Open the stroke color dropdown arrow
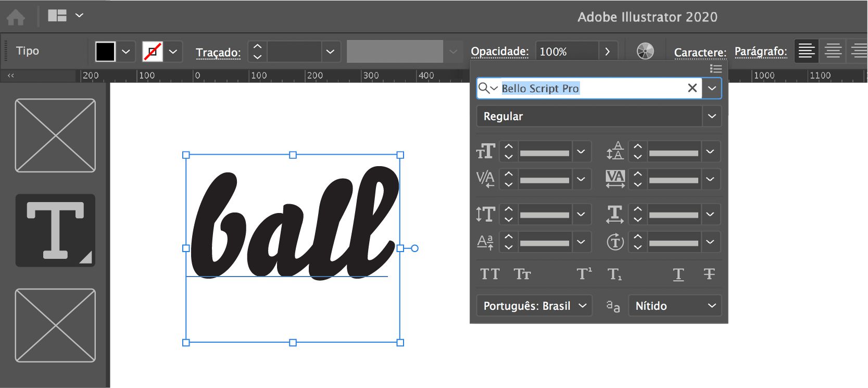This screenshot has height=388, width=868. click(173, 52)
